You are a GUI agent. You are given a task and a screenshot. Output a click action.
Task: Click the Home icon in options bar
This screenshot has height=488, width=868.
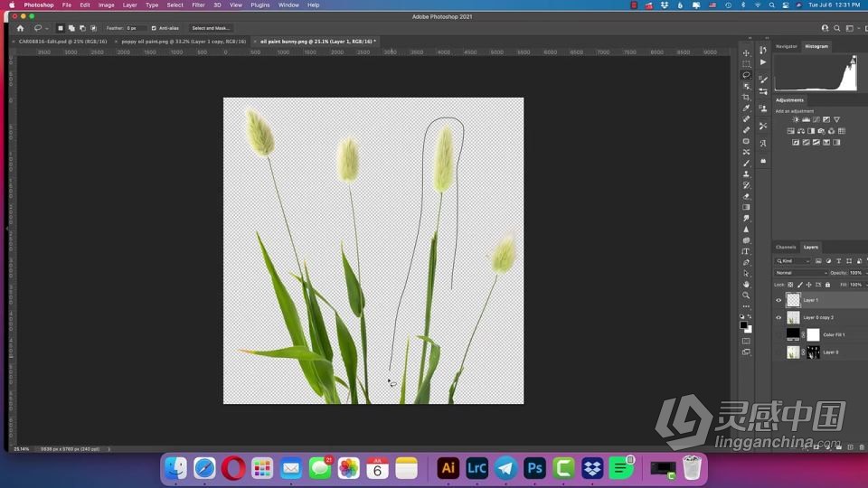click(21, 28)
